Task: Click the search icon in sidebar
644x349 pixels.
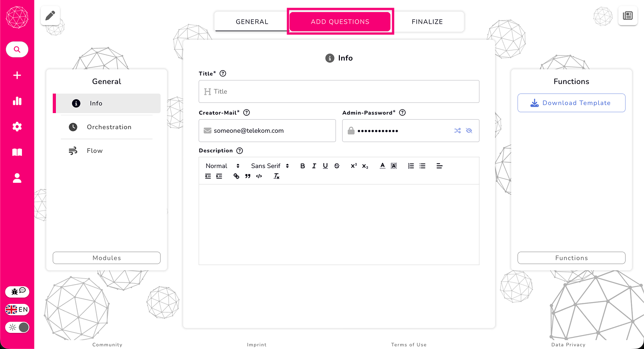Action: pyautogui.click(x=17, y=50)
